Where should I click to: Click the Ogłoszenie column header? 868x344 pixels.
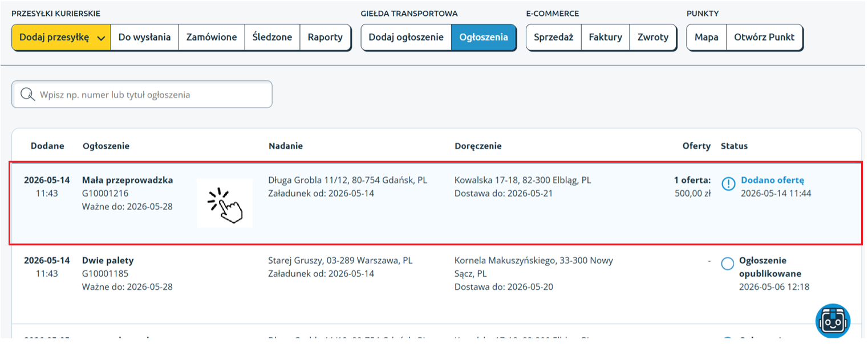tap(106, 146)
